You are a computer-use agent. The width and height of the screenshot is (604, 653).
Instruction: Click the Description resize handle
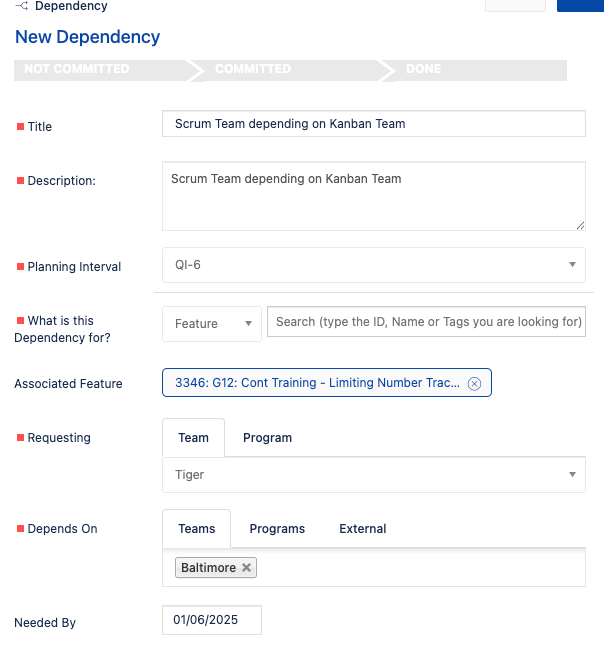[x=580, y=226]
